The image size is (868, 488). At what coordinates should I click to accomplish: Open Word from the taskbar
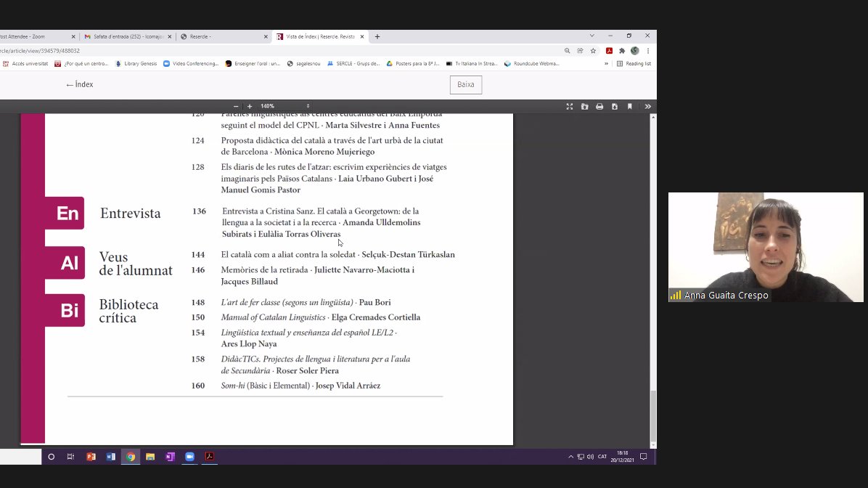tap(111, 457)
